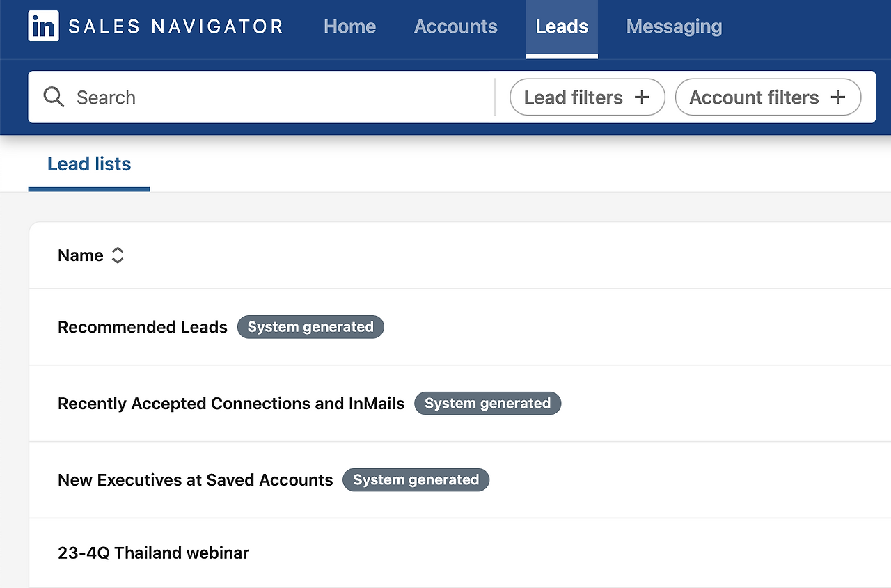Open the Accounts tab

coord(455,26)
